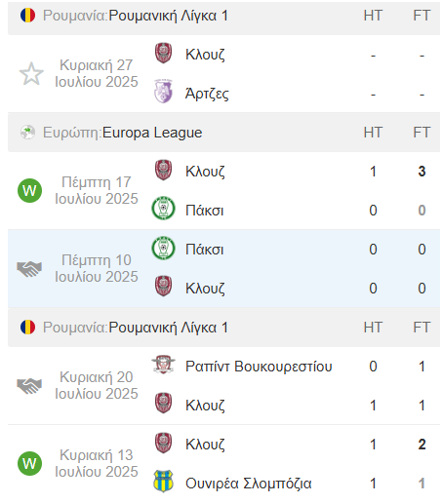
Task: Open the lower Ρουμανική Λίγκα 1 league link
Action: pyautogui.click(x=168, y=328)
